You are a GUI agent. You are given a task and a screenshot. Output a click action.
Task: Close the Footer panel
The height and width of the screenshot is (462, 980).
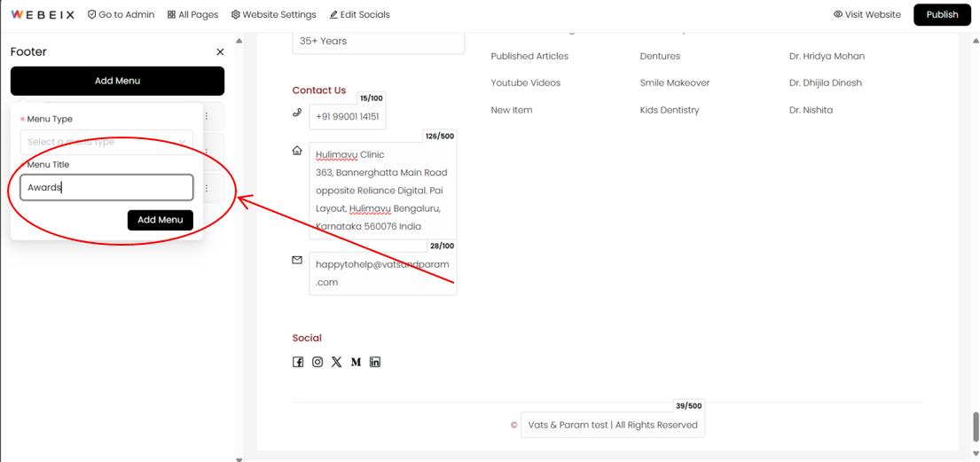(x=220, y=52)
